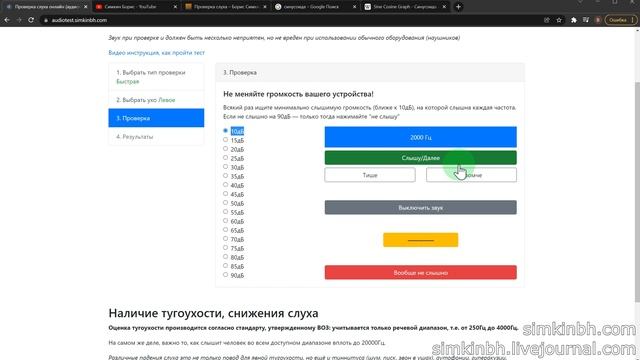The width and height of the screenshot is (640, 360).
Task: Open the browser profile avatar
Action: [x=598, y=20]
